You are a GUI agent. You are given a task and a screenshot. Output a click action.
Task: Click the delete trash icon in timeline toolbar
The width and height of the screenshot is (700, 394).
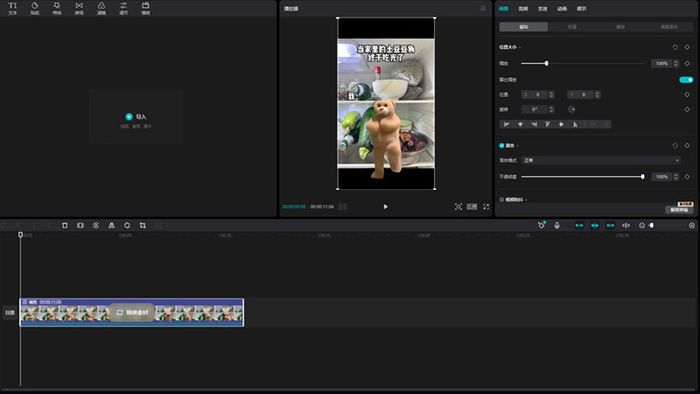[65, 225]
